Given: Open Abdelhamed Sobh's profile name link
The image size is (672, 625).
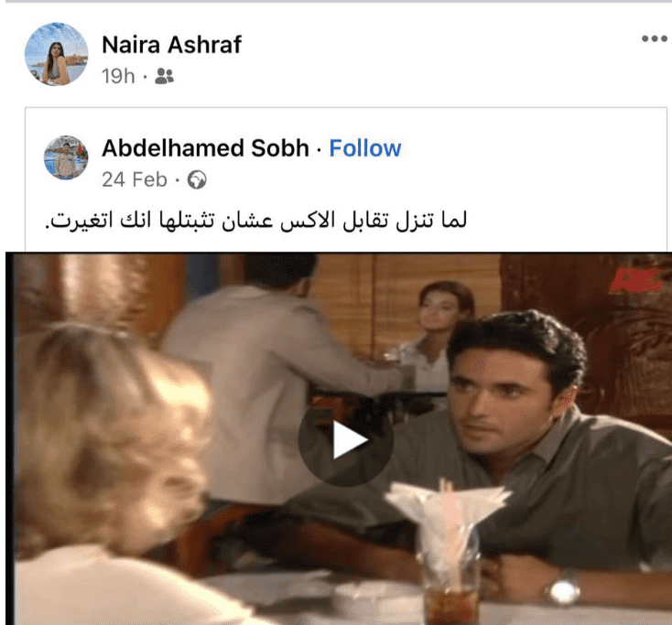Looking at the screenshot, I should point(205,148).
